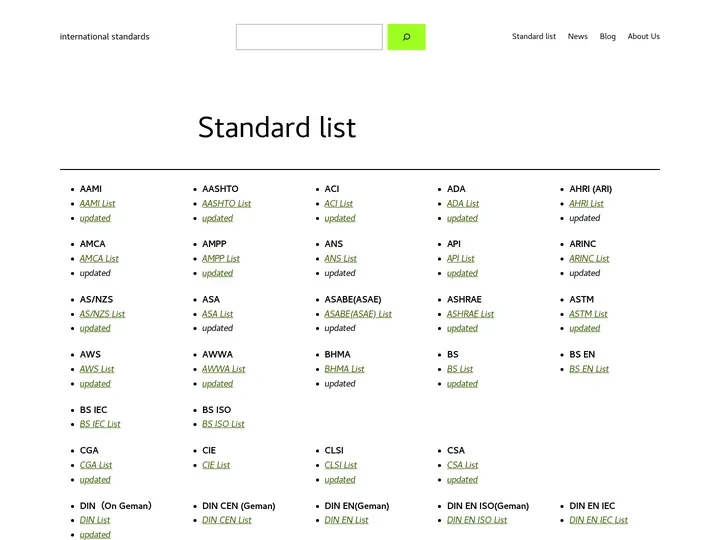Open the AMPP List link

pos(221,259)
